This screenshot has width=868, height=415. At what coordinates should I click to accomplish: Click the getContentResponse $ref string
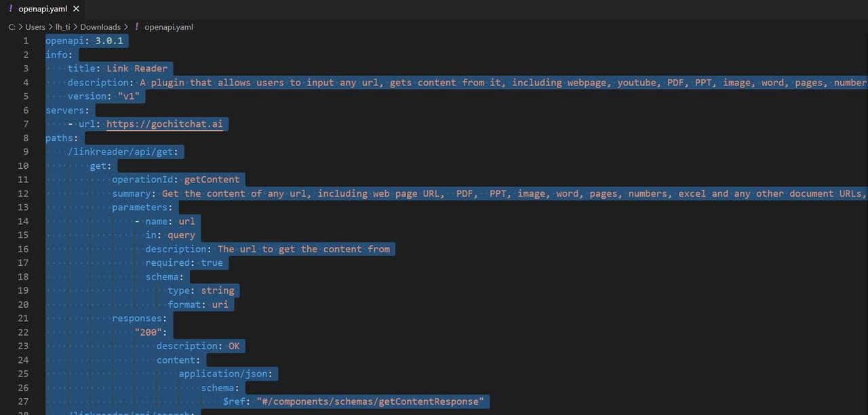coord(370,402)
